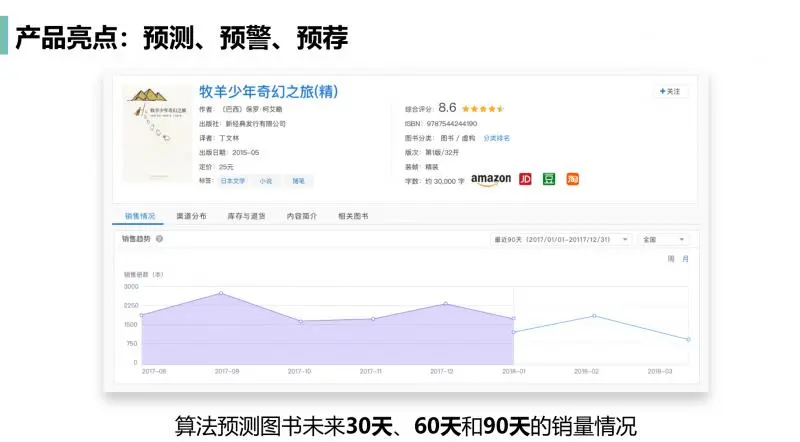Image resolution: width=800 pixels, height=442 pixels.
Task: Click the publication date 2015-05
Action: click(x=245, y=153)
